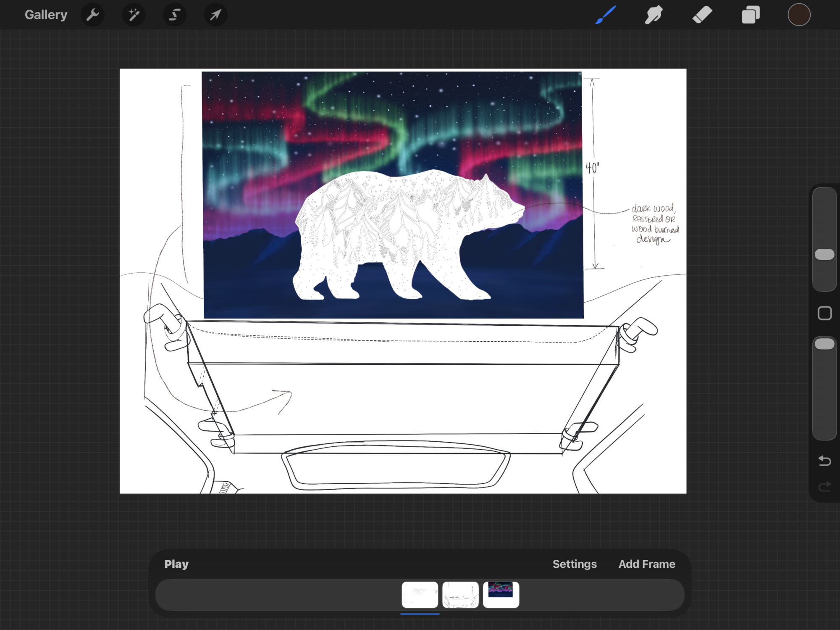Select the aurora frame thumbnail

[x=501, y=595]
